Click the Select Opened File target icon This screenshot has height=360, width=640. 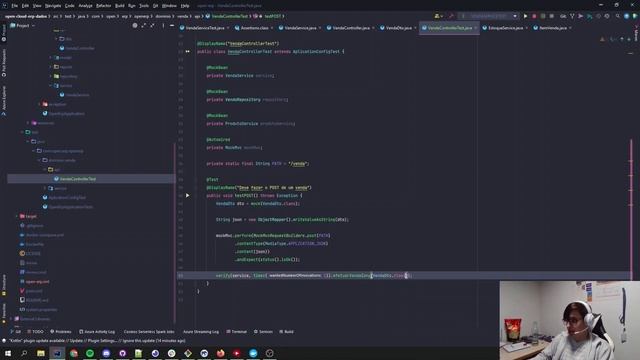tap(135, 25)
